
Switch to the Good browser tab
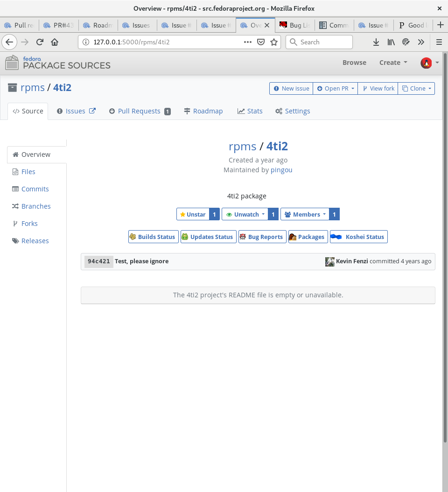tap(413, 25)
